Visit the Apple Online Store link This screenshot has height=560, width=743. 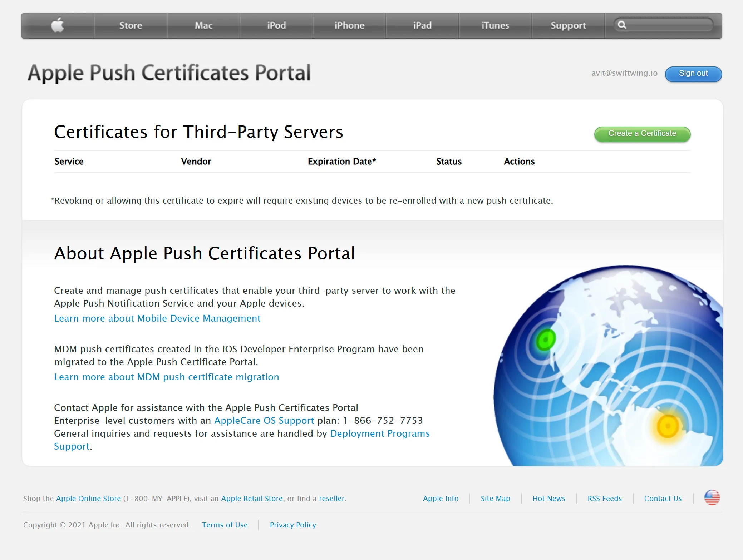click(88, 499)
